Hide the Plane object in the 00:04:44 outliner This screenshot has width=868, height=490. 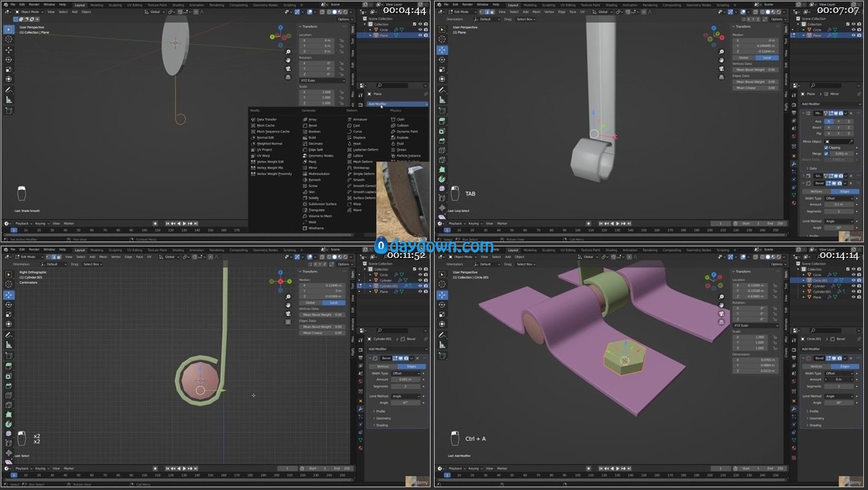point(420,35)
